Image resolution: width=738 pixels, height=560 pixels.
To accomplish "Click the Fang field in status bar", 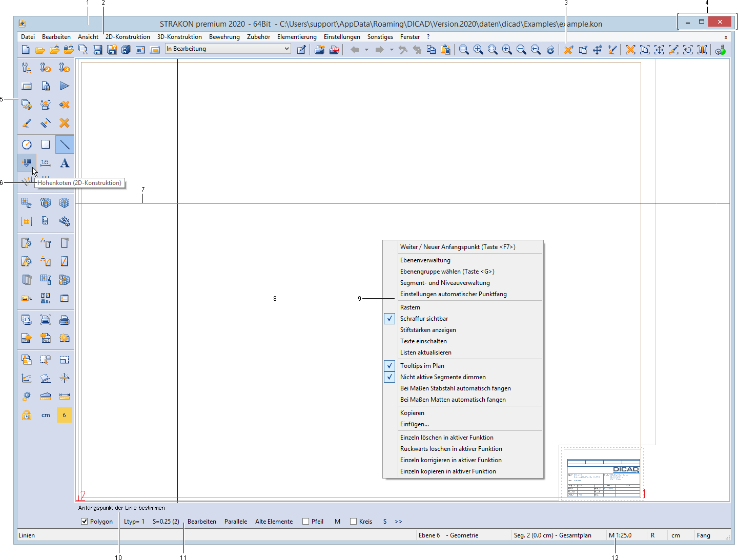I will coord(704,535).
